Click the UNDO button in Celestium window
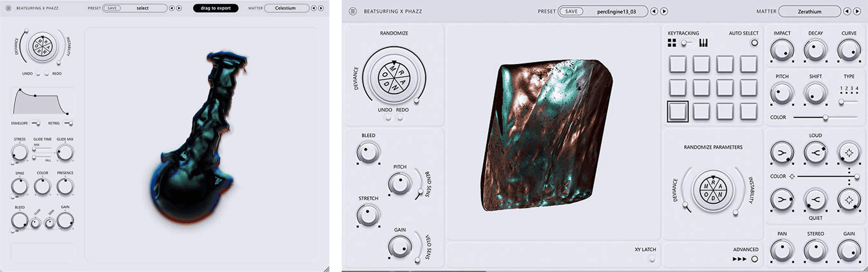 click(38, 74)
